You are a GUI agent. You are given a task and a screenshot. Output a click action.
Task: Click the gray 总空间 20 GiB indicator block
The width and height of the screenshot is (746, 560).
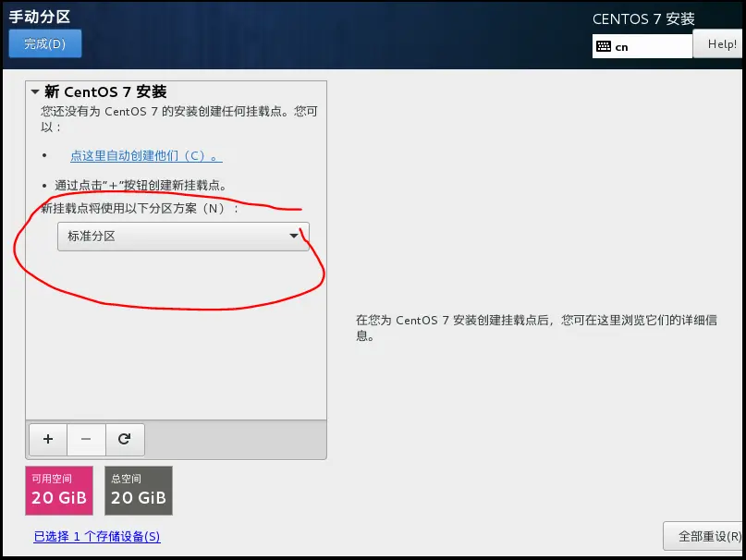(138, 491)
